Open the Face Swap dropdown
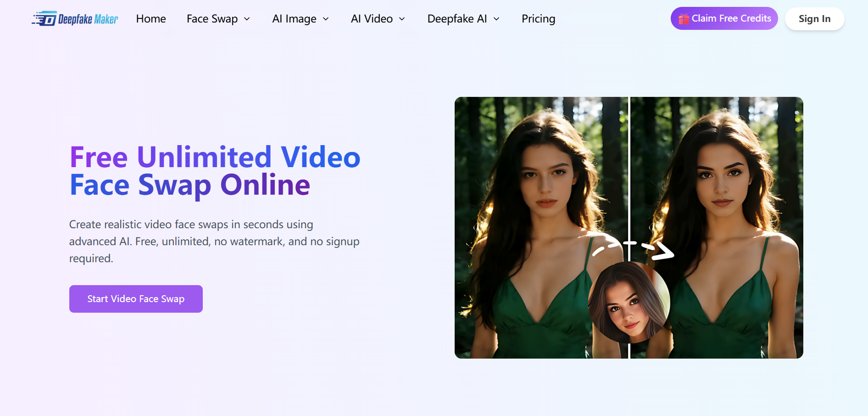Viewport: 868px width, 416px height. click(212, 19)
